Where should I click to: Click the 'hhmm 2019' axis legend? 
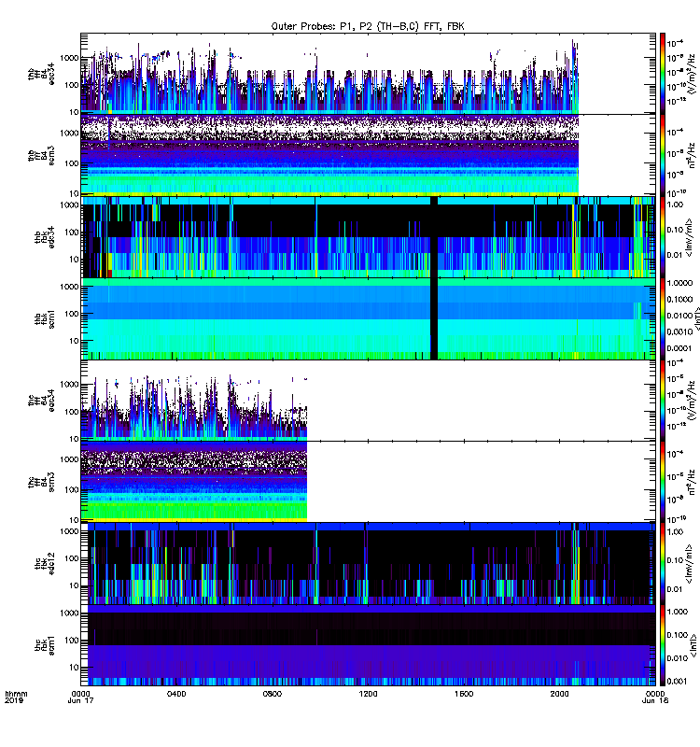(x=16, y=697)
